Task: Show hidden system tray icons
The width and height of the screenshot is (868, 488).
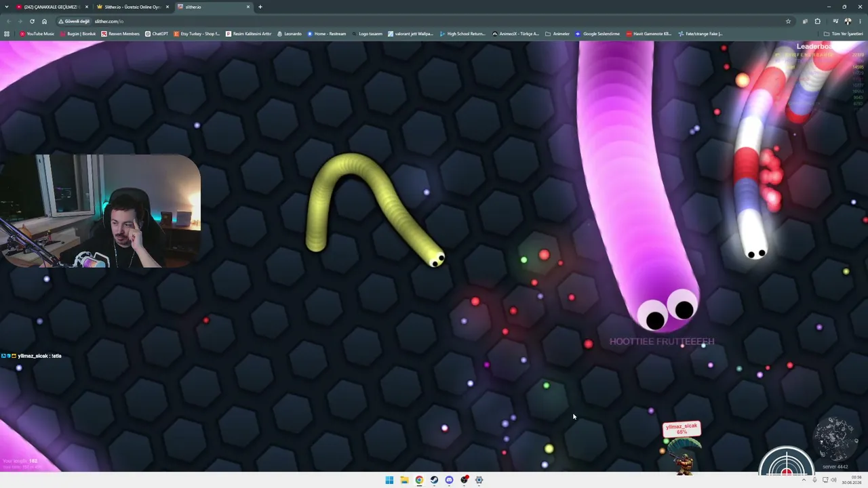Action: click(805, 480)
